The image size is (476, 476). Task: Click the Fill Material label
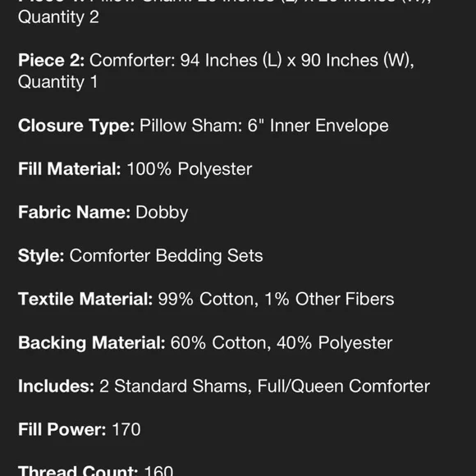tap(70, 169)
